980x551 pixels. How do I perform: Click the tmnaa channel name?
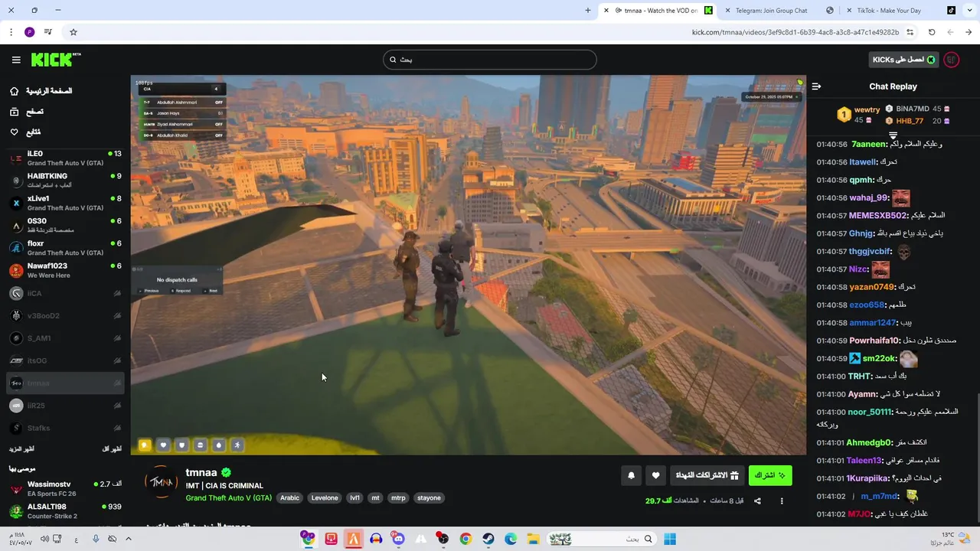pos(201,473)
